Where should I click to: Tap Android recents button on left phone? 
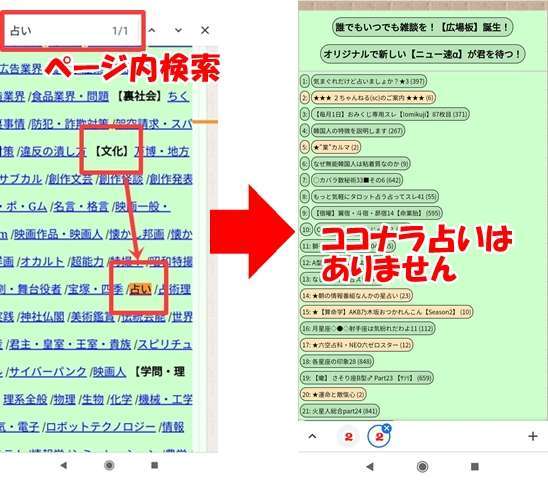point(154,465)
